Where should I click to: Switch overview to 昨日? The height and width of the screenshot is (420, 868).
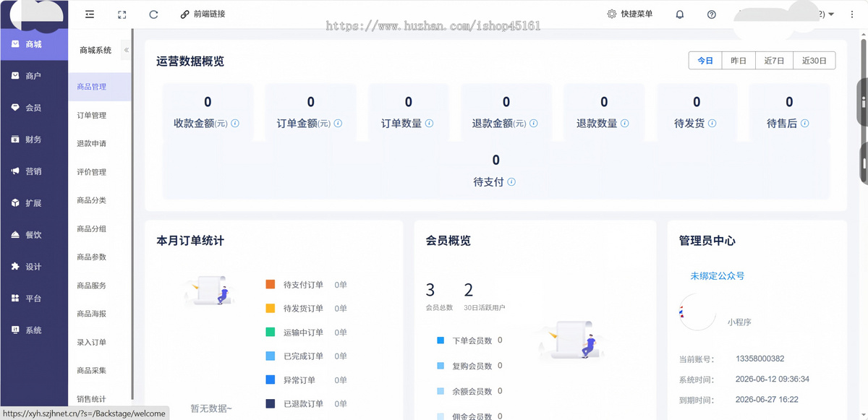[x=739, y=61]
